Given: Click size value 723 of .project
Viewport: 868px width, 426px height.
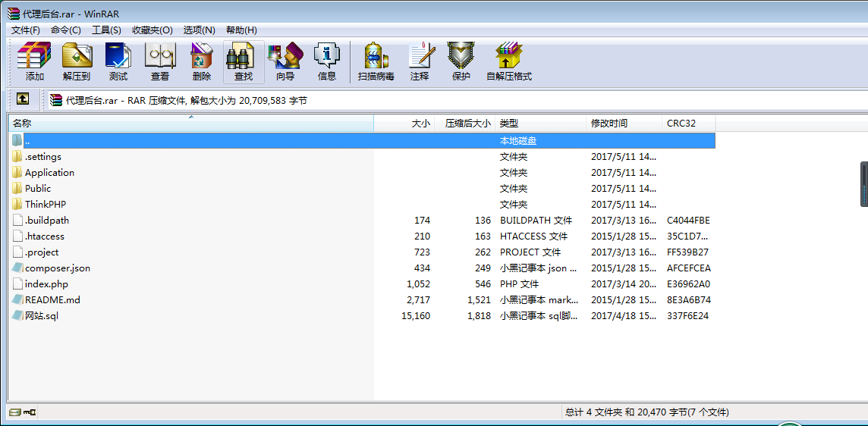Looking at the screenshot, I should (x=422, y=252).
